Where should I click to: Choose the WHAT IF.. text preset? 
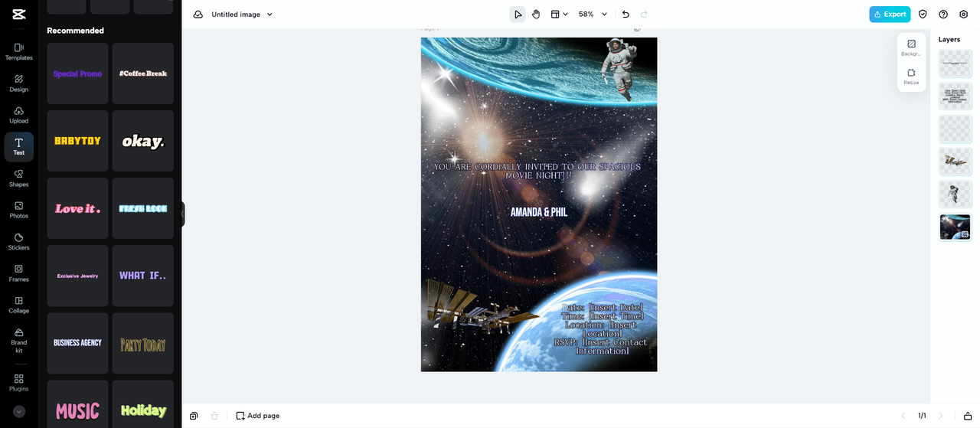click(x=143, y=276)
